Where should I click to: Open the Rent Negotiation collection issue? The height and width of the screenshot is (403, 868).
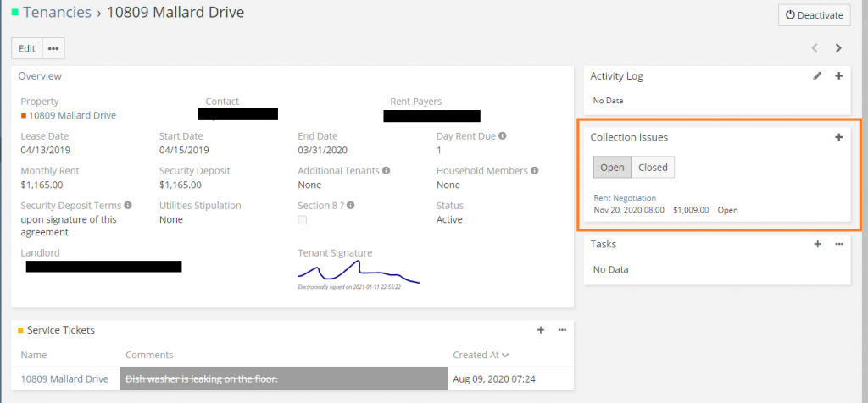coord(626,198)
